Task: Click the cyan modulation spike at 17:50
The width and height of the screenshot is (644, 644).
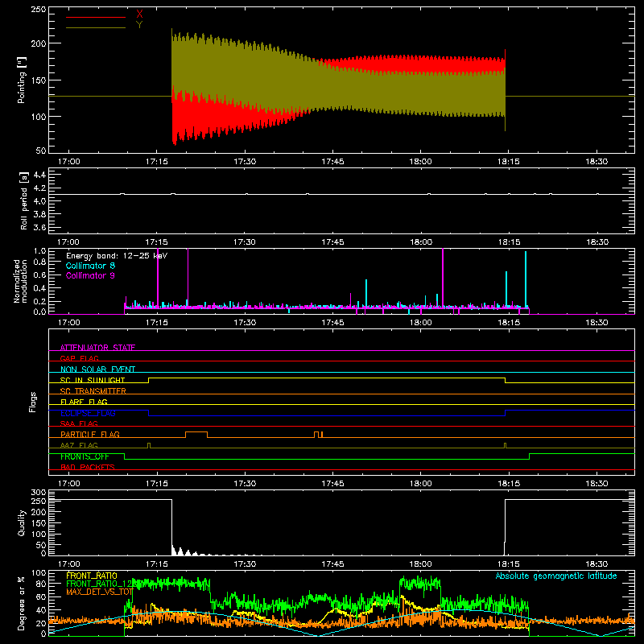Action: pos(366,293)
